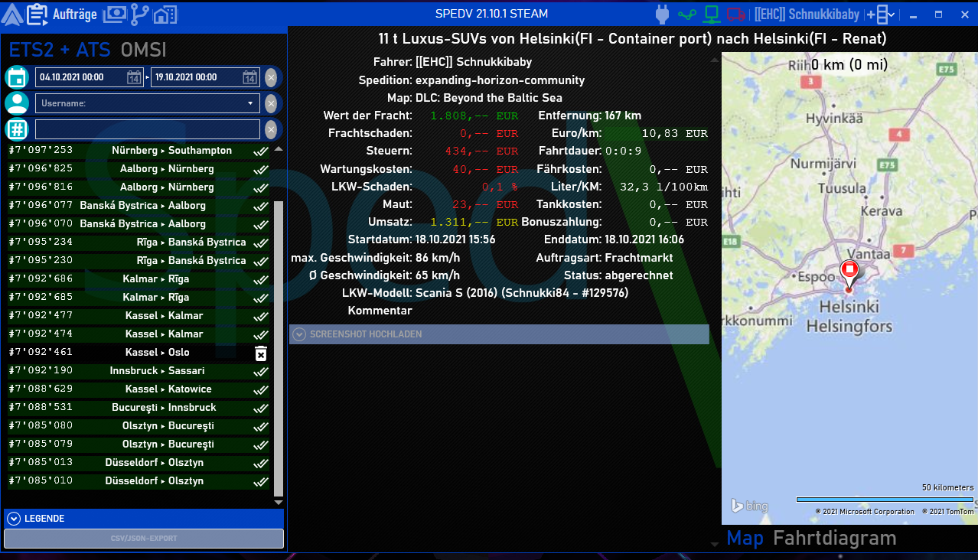978x560 pixels.
Task: Click the order list vertical scrollbar
Action: [x=279, y=348]
